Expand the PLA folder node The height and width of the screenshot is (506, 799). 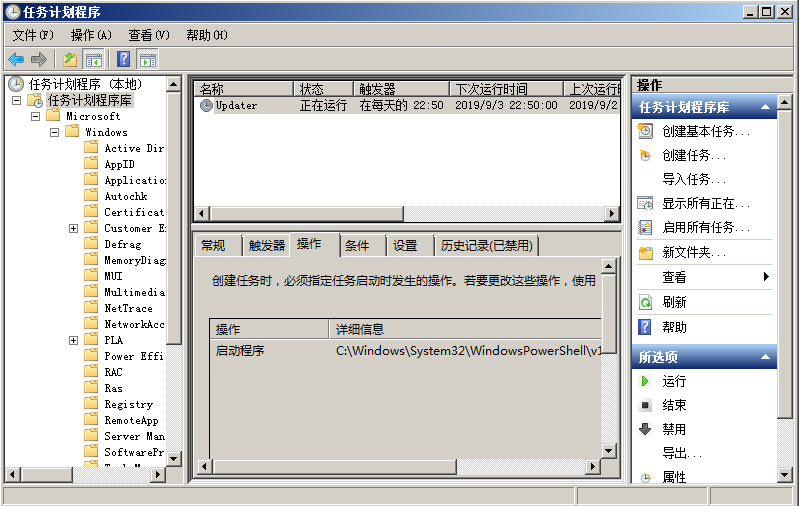coord(74,340)
